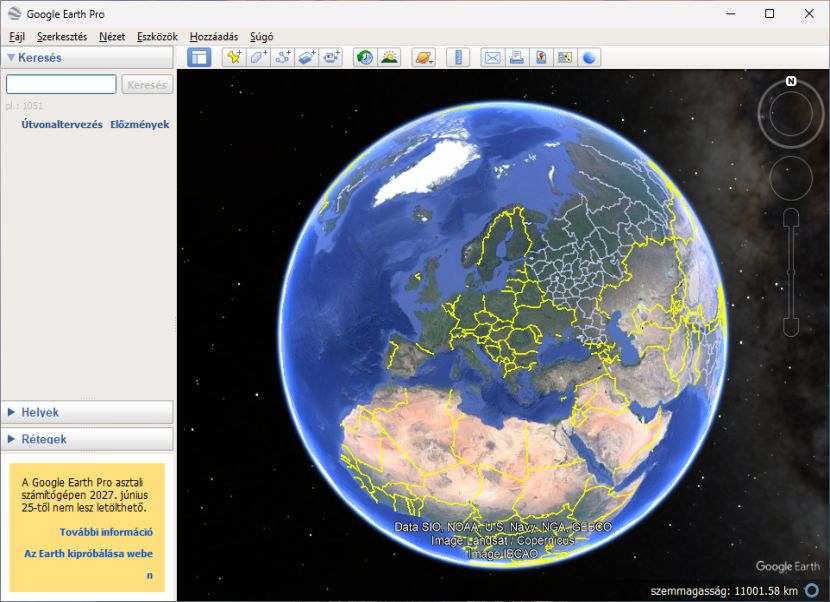Viewport: 830px width, 602px height.
Task: Open the Fájl menu
Action: pos(17,37)
